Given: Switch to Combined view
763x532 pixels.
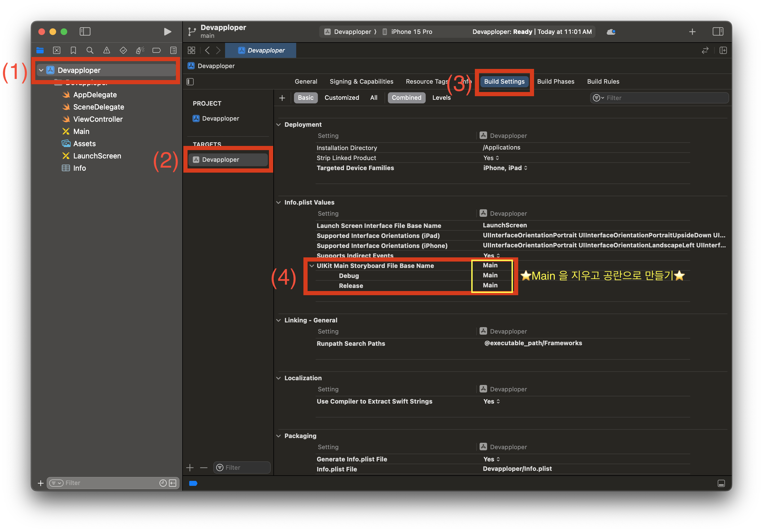Looking at the screenshot, I should click(406, 98).
